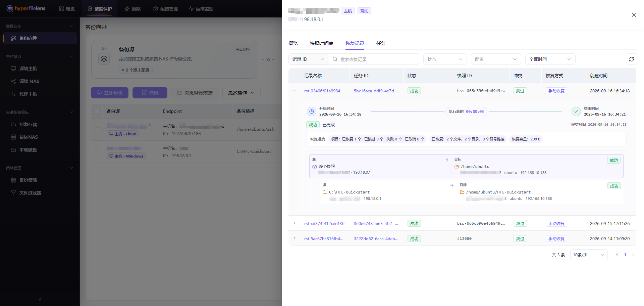This screenshot has width=644, height=306.
Task: Click the 源端主机 sidebar icon
Action: point(13,69)
